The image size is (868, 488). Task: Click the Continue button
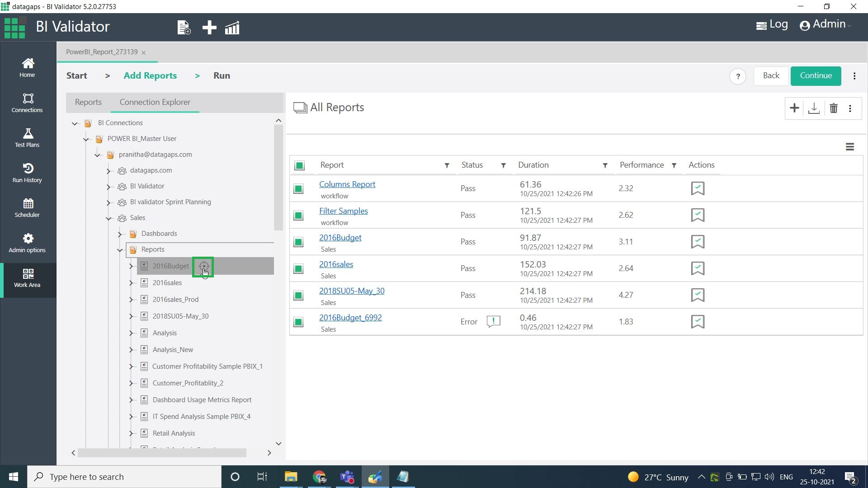(816, 76)
